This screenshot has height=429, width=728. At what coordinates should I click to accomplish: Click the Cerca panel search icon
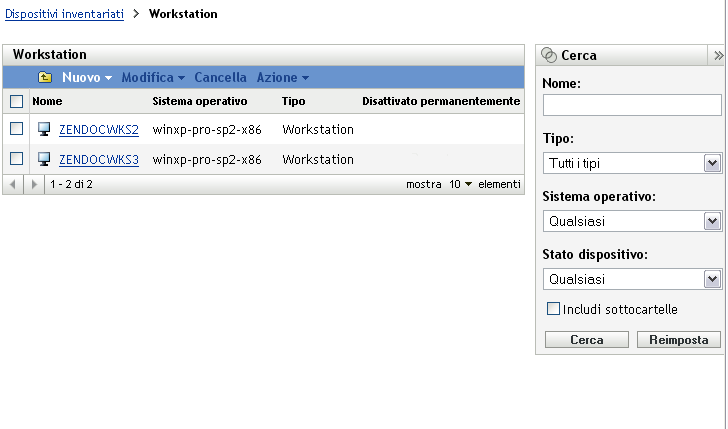click(x=549, y=56)
